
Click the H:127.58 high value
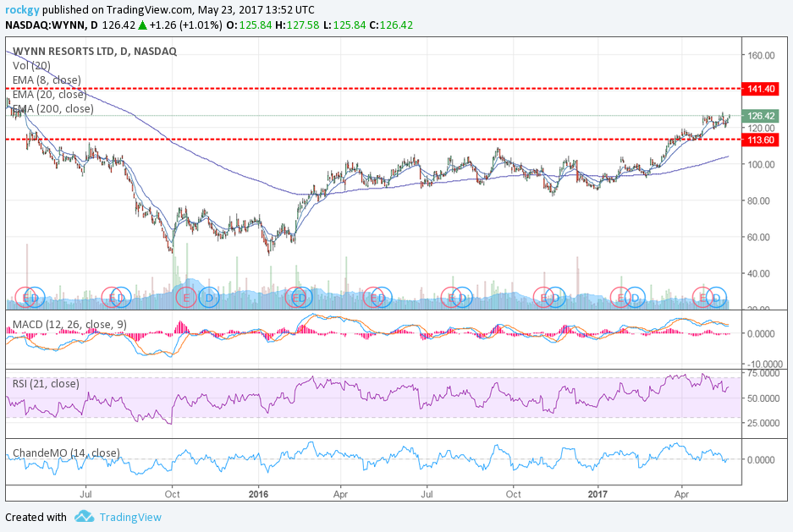click(297, 25)
